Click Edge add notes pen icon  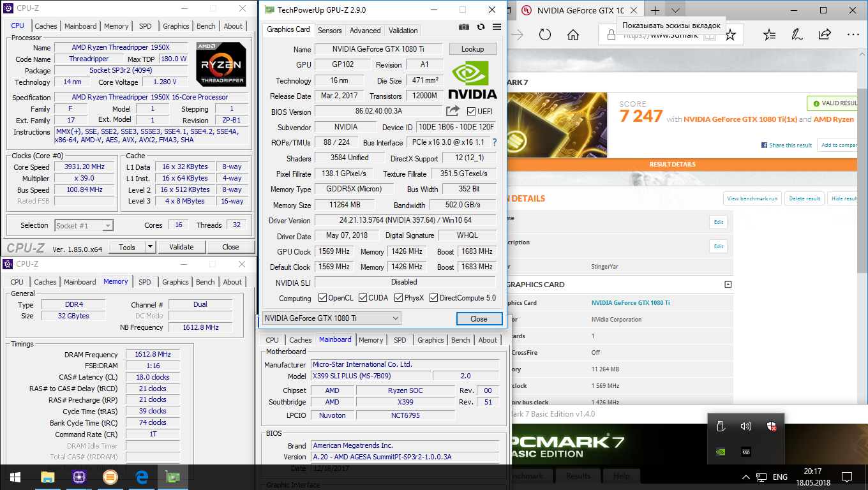tap(798, 35)
